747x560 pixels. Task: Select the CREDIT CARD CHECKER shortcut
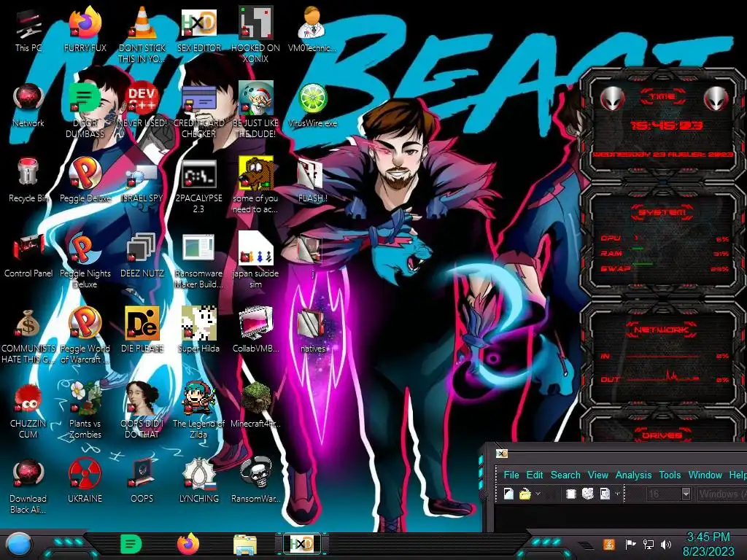198,111
